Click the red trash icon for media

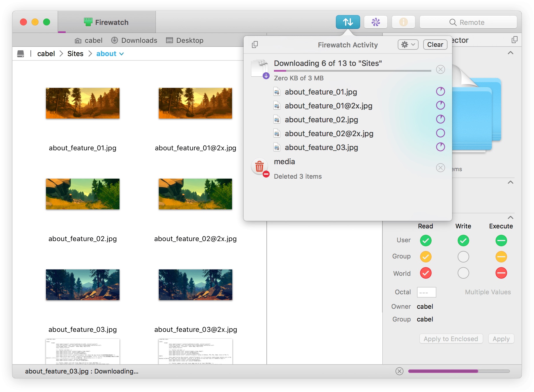click(259, 167)
